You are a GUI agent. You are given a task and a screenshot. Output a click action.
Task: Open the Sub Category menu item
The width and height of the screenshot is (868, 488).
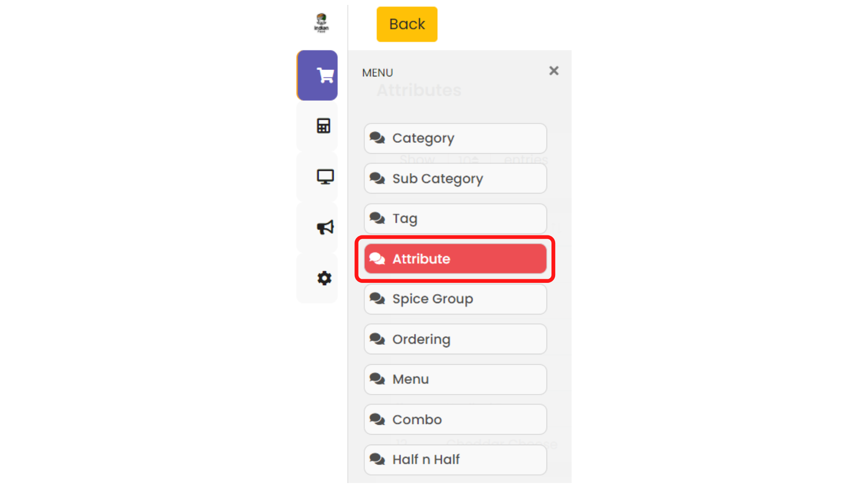click(x=455, y=178)
